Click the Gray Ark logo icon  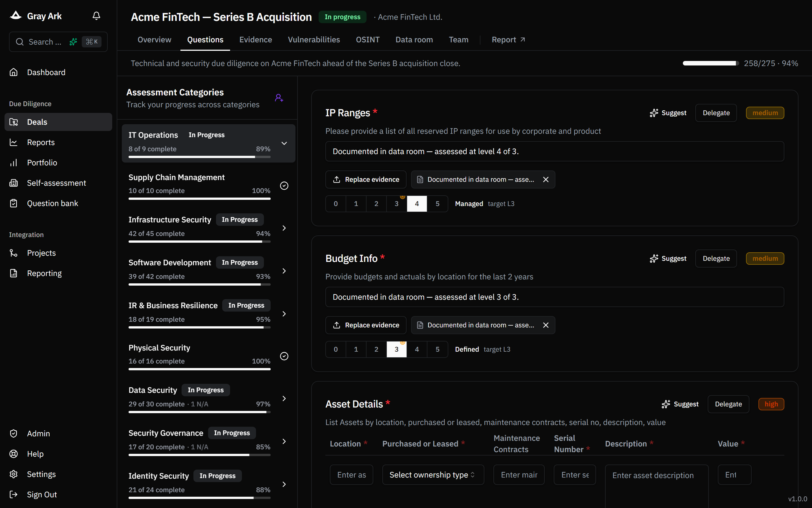click(16, 16)
